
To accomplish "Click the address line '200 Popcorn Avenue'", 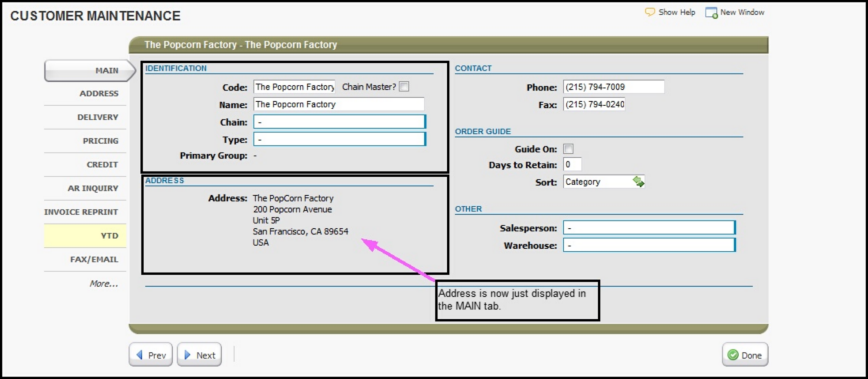I will tap(292, 209).
